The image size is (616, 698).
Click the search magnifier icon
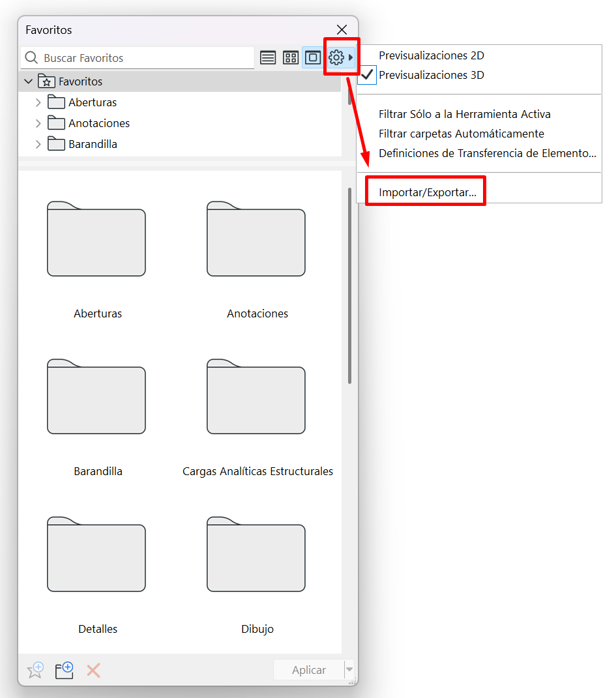(x=31, y=58)
